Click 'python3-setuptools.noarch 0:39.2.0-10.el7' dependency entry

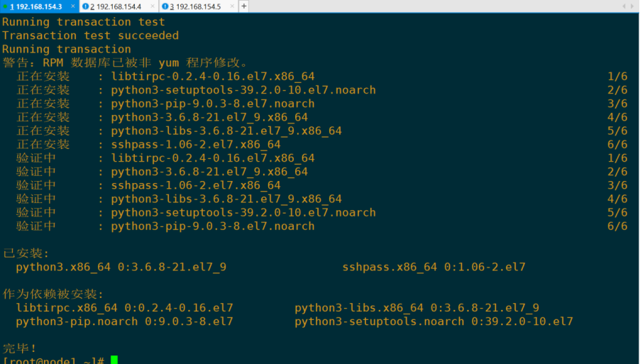tap(434, 321)
